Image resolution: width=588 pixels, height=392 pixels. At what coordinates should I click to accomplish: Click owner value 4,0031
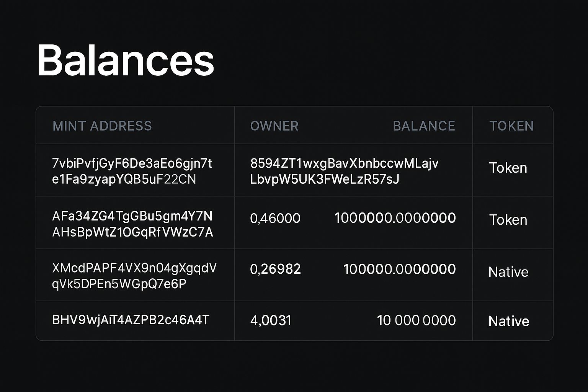271,320
